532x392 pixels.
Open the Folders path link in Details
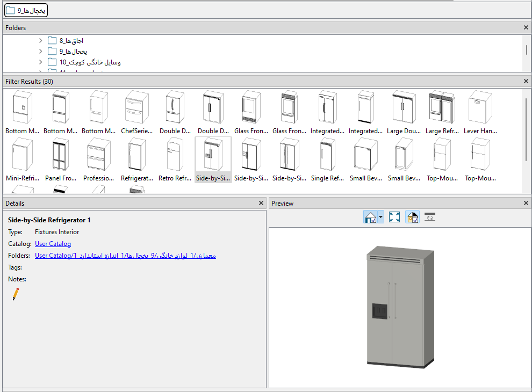click(x=125, y=256)
